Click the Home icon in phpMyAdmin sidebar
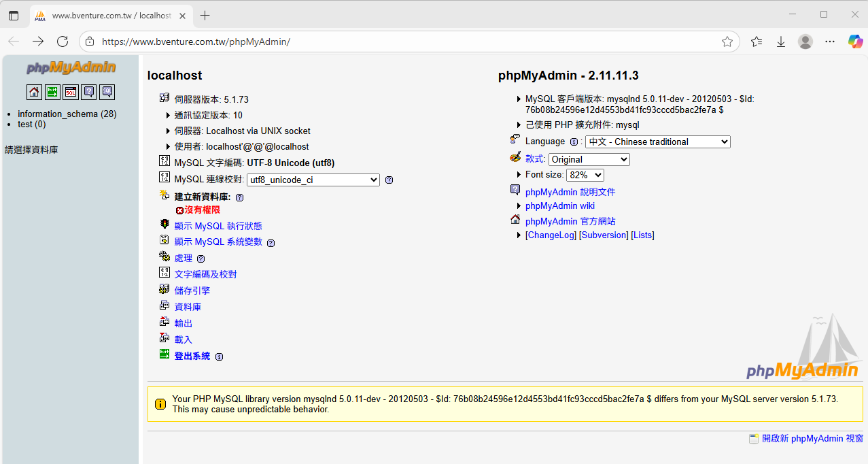This screenshot has width=868, height=464. (34, 92)
